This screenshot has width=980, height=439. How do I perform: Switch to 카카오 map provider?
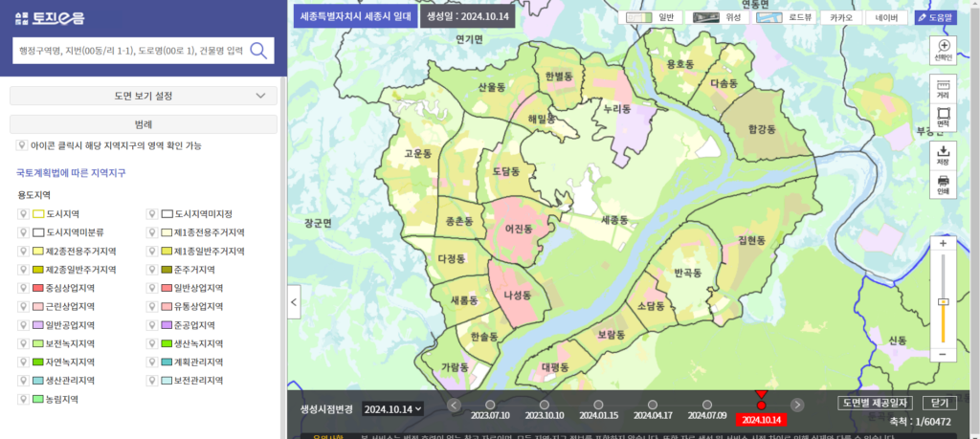click(x=842, y=17)
